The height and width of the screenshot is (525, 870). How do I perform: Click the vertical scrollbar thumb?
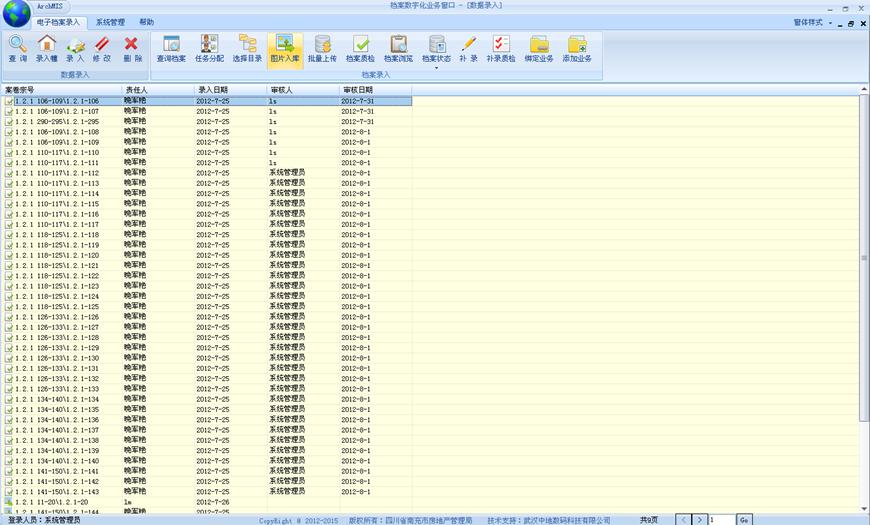864,258
